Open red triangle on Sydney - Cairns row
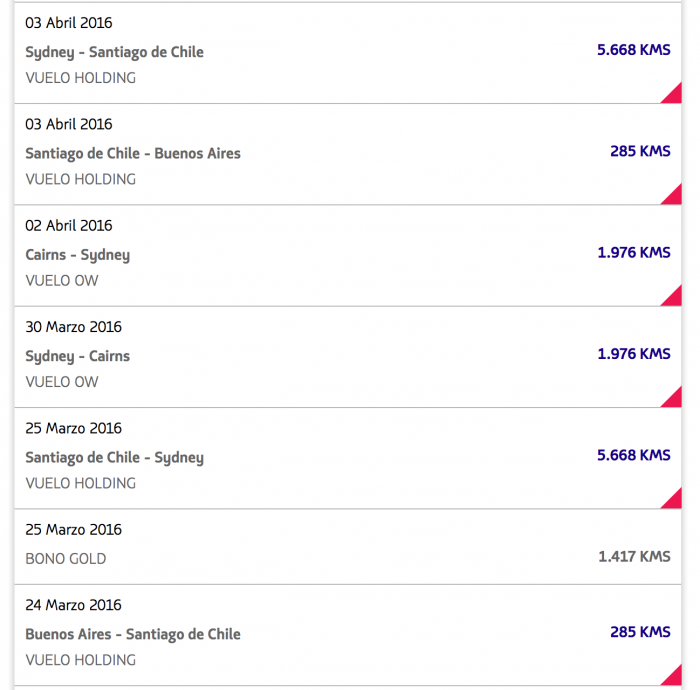700x690 pixels. coord(675,399)
